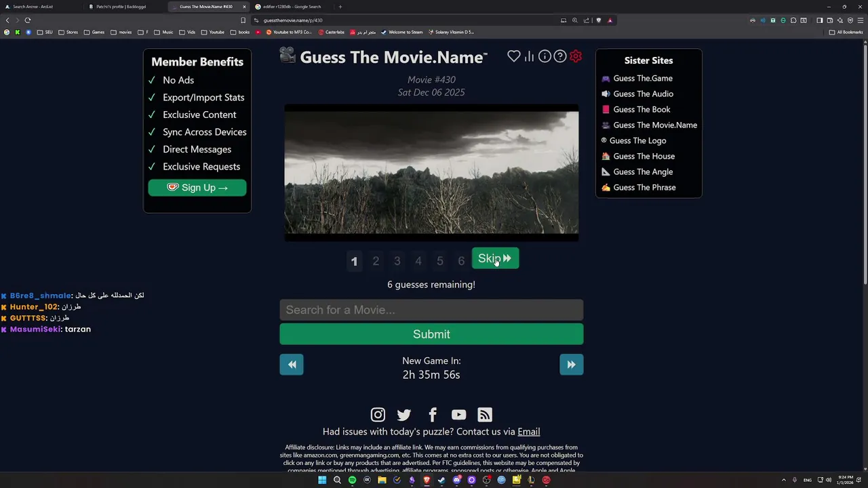Open a new browser tab

(x=340, y=7)
